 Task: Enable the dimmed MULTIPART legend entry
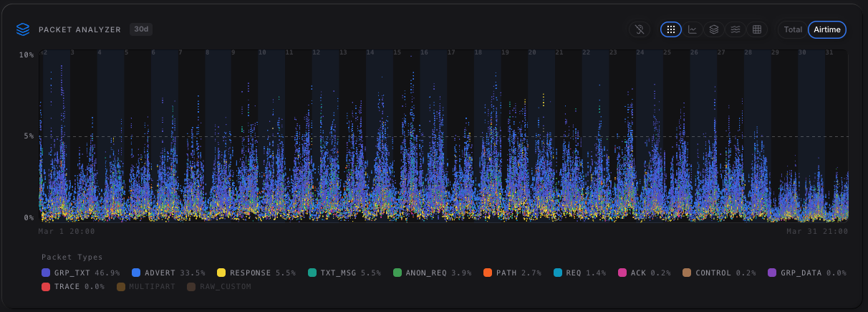pos(145,286)
